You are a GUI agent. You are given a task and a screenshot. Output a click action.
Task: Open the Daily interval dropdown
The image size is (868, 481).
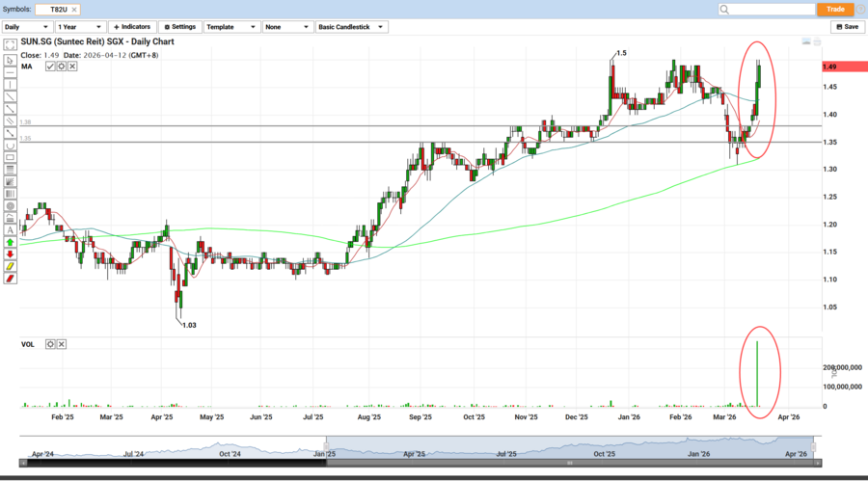27,27
